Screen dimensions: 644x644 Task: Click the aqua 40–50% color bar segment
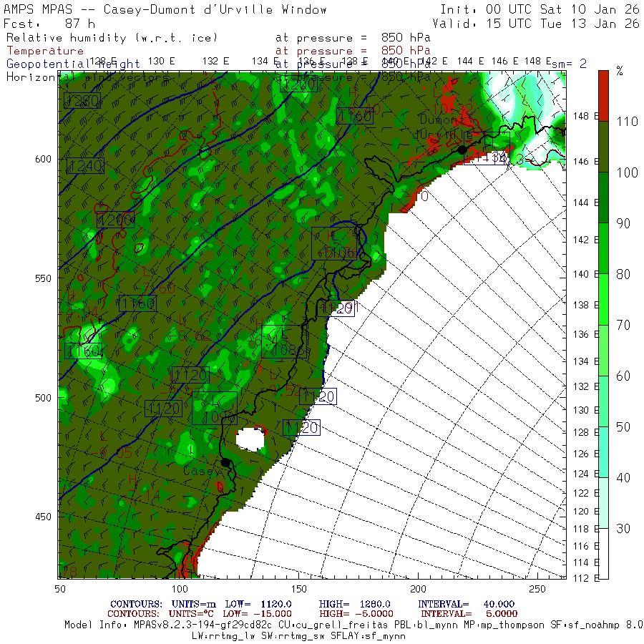pyautogui.click(x=603, y=452)
